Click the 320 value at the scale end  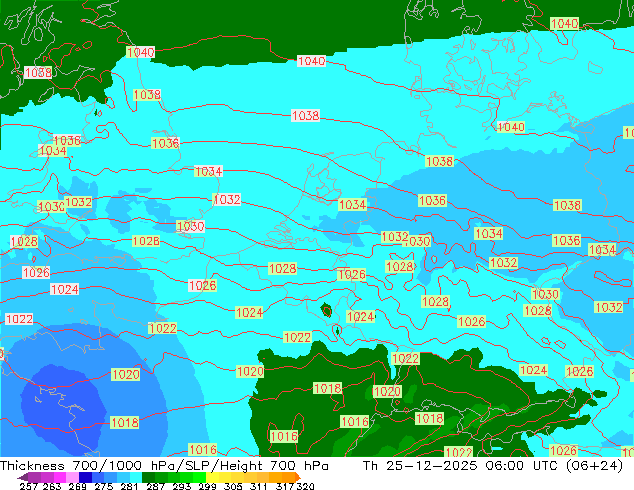coord(306,486)
